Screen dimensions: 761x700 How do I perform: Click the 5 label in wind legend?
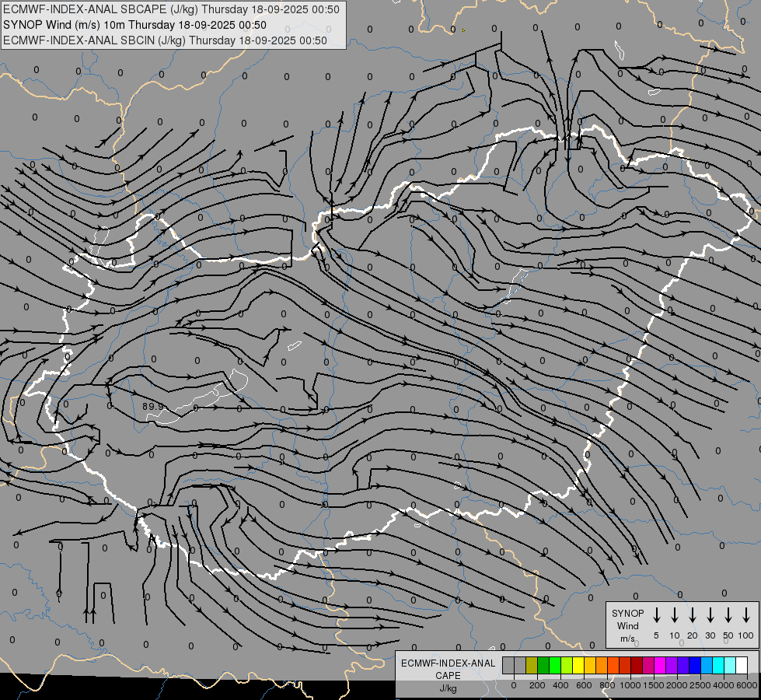656,635
